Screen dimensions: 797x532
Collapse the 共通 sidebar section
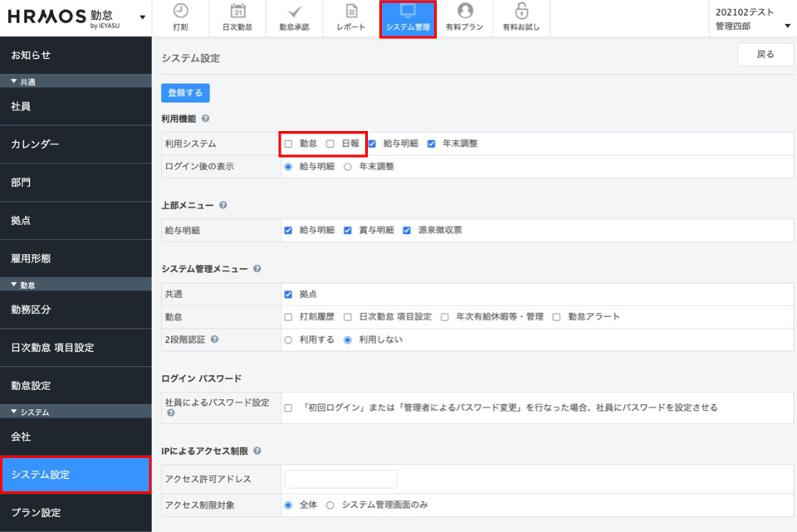pos(14,81)
